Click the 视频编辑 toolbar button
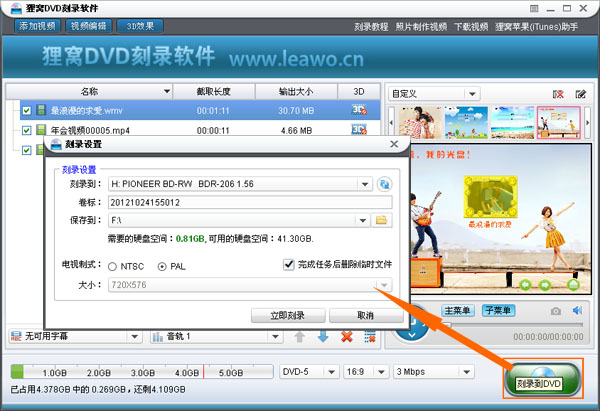This screenshot has width=600, height=411. point(88,26)
